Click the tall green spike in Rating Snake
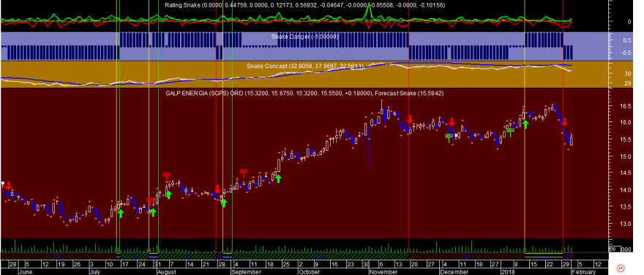This screenshot has height=275, width=644. point(369,10)
